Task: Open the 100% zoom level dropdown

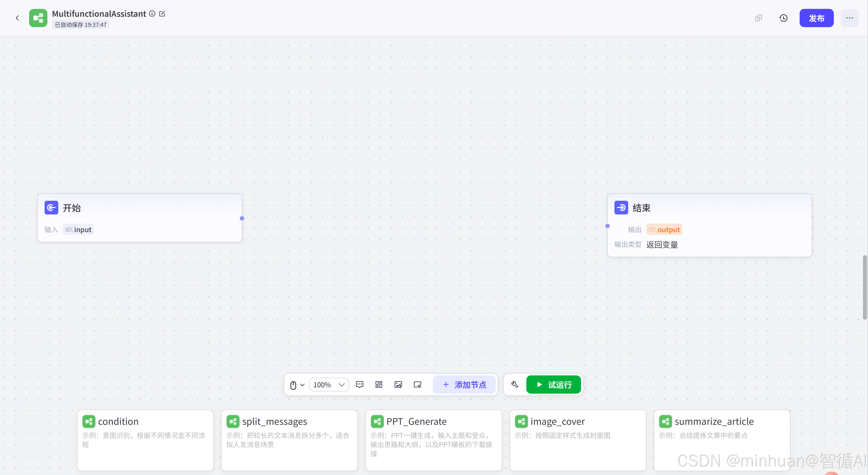Action: [x=329, y=385]
